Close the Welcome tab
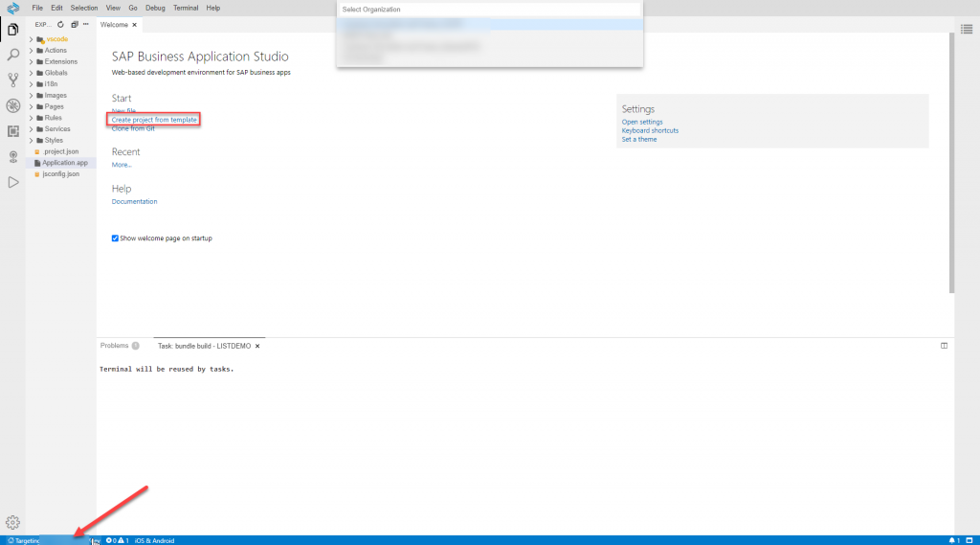This screenshot has width=980, height=545. click(x=134, y=25)
